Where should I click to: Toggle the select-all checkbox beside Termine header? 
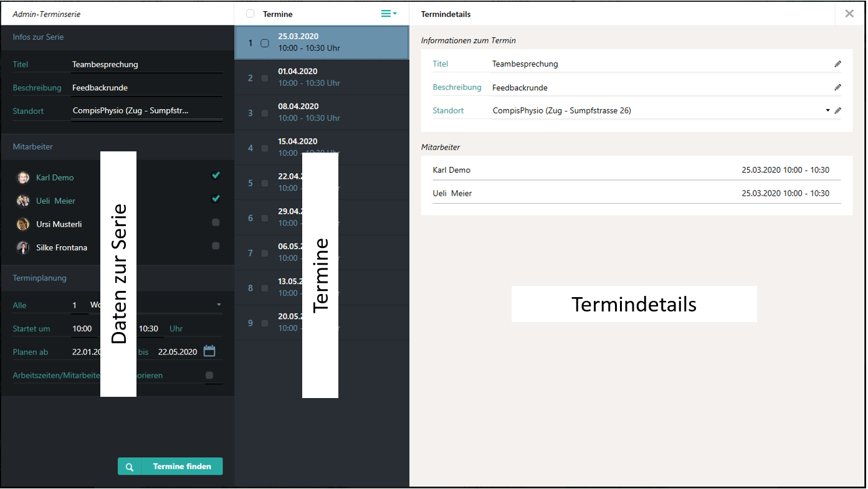coord(250,14)
